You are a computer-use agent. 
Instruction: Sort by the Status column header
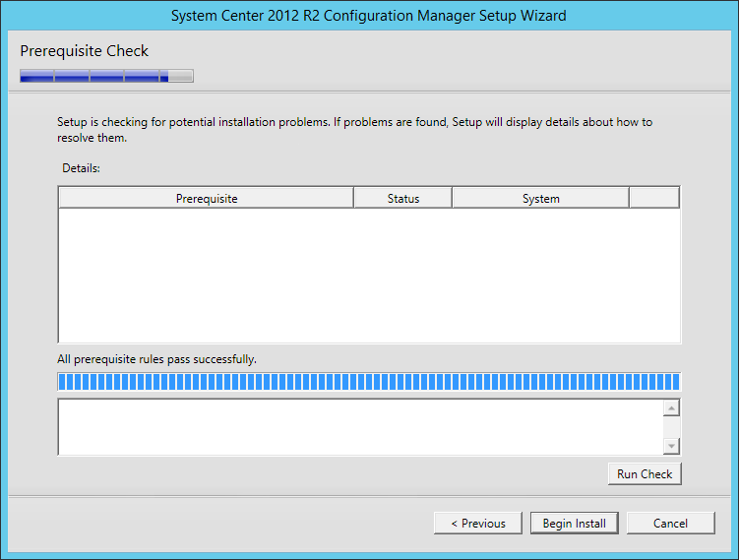[403, 198]
